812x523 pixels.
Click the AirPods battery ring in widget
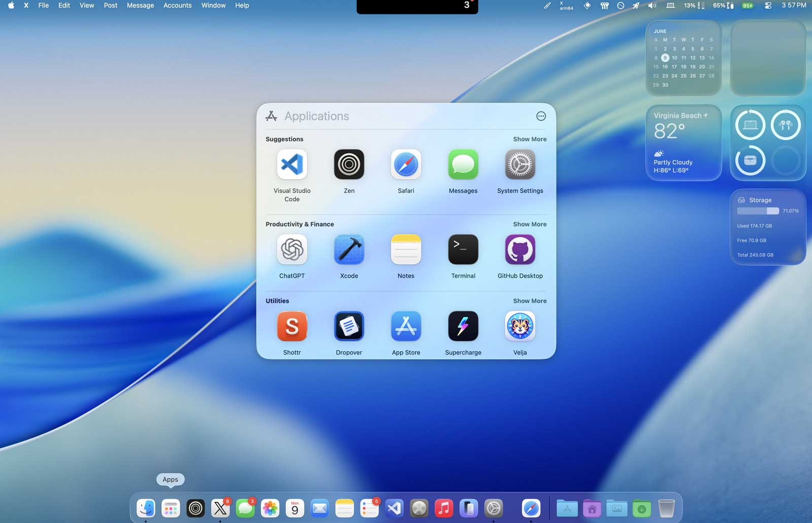tap(786, 125)
